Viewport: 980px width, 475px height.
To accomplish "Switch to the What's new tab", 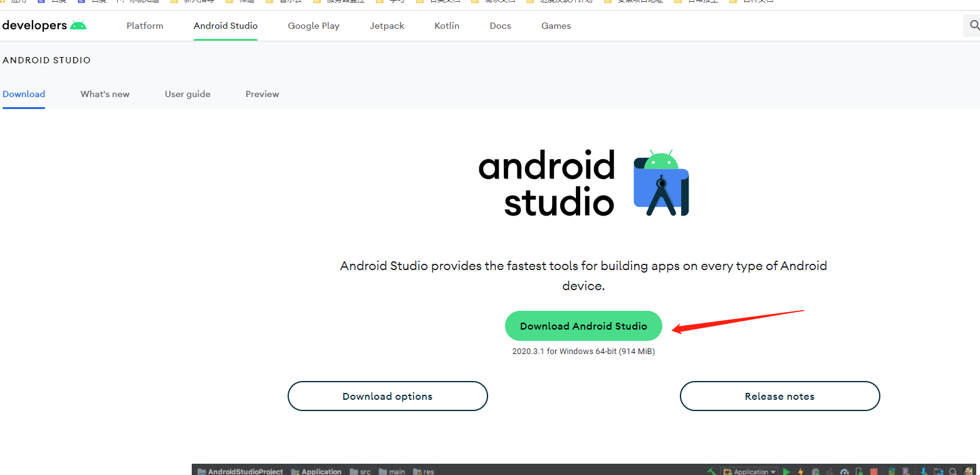I will coord(105,94).
